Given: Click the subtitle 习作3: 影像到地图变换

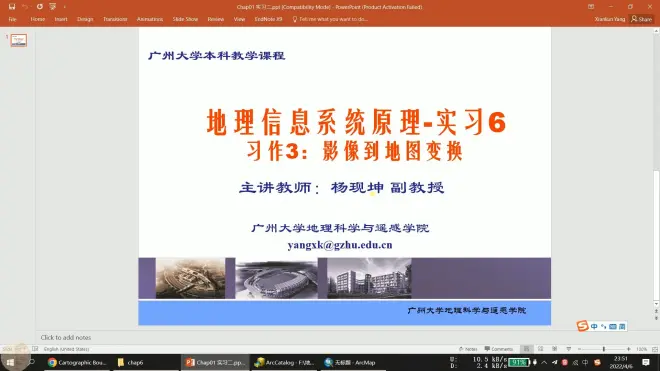Looking at the screenshot, I should point(354,151).
